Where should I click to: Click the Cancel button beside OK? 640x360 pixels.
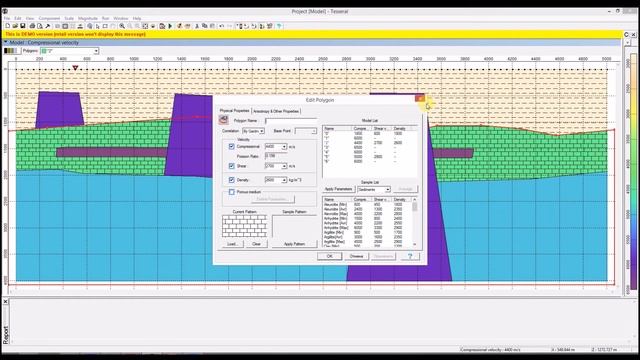[x=356, y=256]
